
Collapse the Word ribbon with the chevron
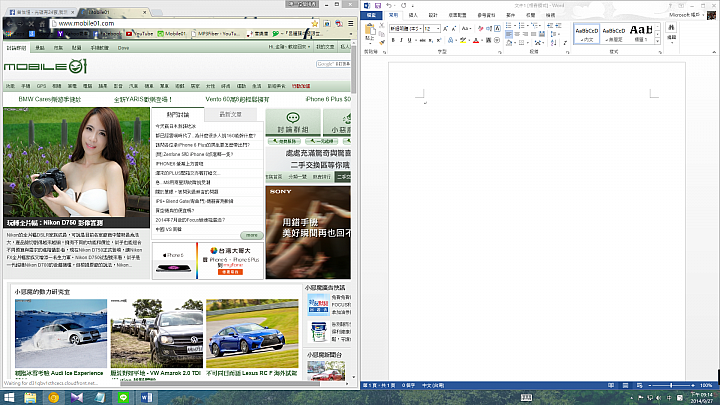pos(714,52)
